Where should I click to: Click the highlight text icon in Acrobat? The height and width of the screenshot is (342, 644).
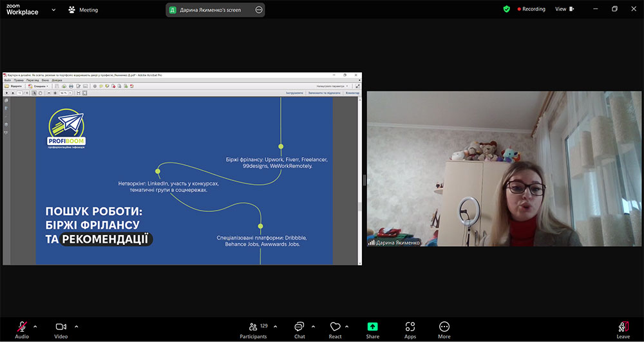coord(107,86)
